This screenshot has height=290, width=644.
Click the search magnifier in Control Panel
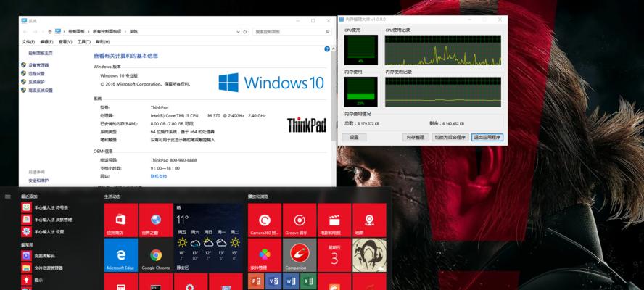coord(327,32)
